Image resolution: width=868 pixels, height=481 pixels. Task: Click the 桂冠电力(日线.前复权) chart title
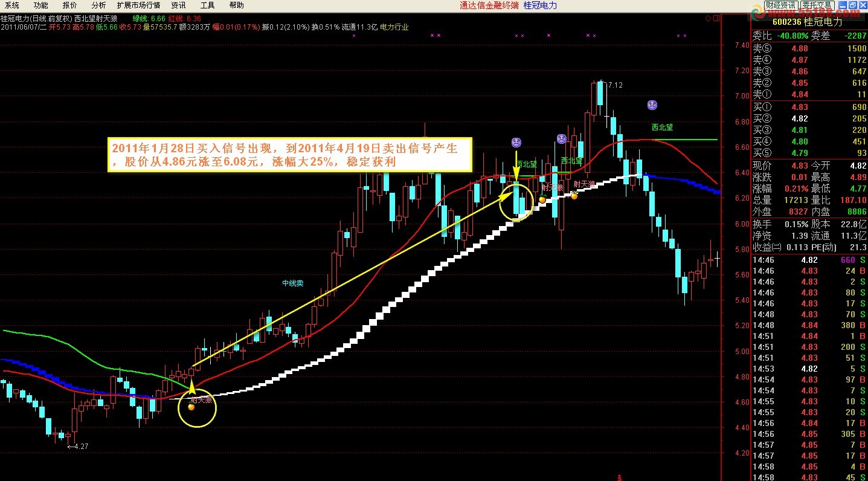36,19
